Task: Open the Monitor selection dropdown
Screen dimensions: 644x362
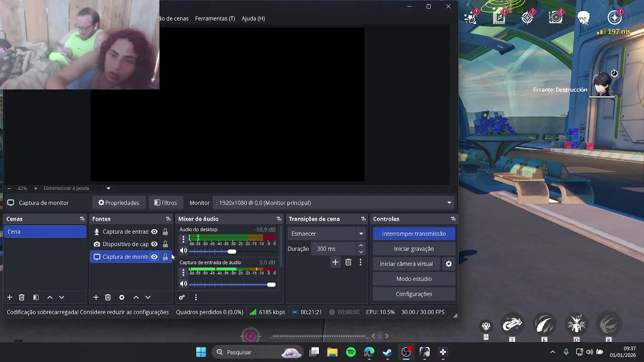Action: coord(334,203)
